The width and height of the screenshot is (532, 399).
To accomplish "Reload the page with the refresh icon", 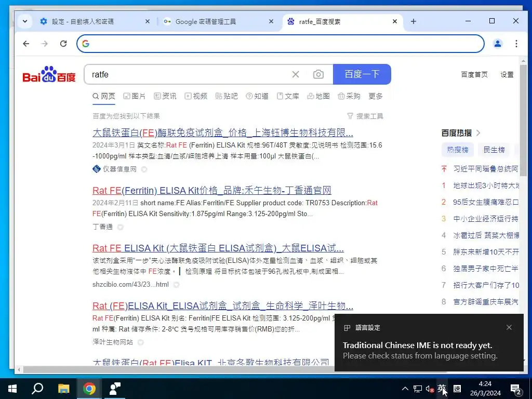I will (x=63, y=44).
